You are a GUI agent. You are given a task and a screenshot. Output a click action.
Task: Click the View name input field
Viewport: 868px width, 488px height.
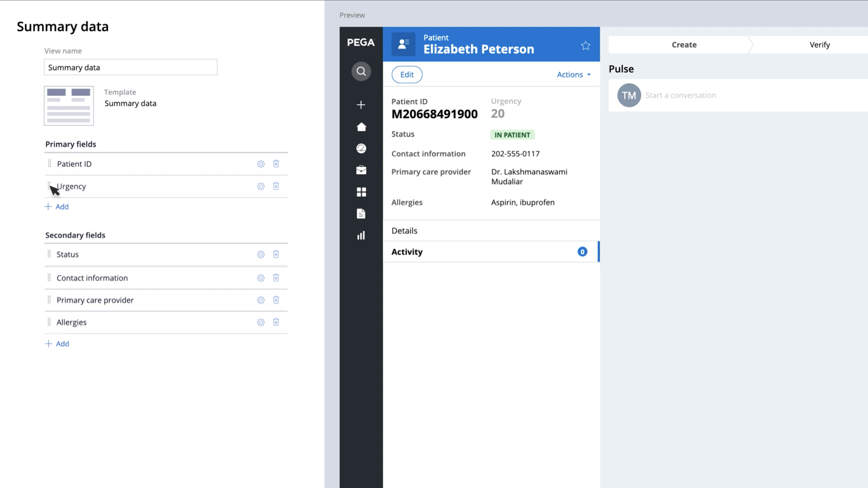[130, 67]
